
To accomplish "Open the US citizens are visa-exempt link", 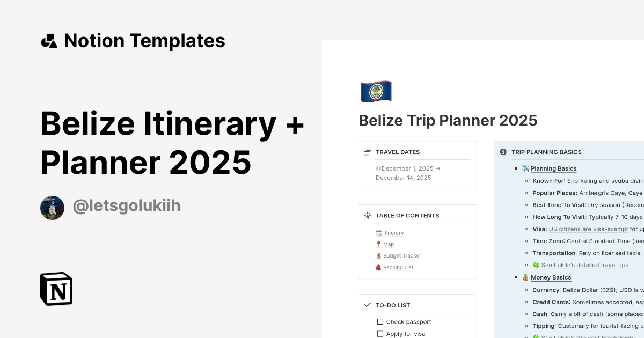I will pyautogui.click(x=587, y=229).
